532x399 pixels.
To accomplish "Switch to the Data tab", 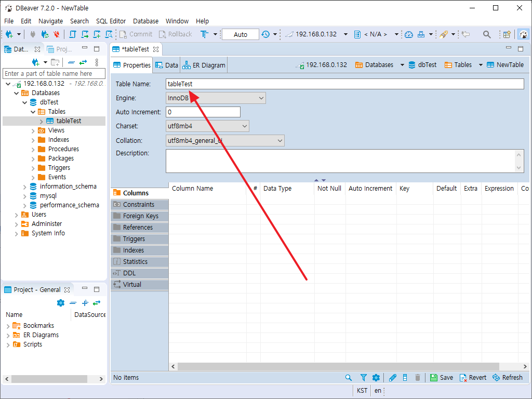I will tap(167, 65).
